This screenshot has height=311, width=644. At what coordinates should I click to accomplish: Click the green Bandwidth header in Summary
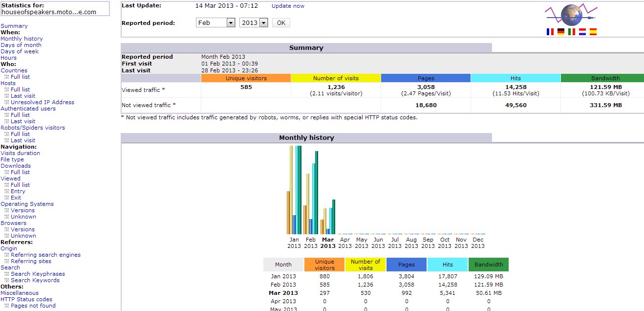[605, 78]
